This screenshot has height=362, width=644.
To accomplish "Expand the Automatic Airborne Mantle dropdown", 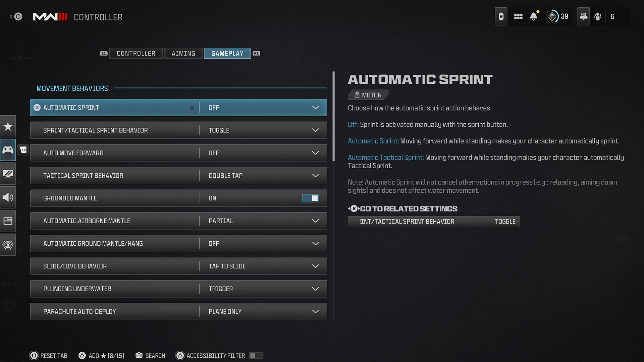I will (x=315, y=221).
